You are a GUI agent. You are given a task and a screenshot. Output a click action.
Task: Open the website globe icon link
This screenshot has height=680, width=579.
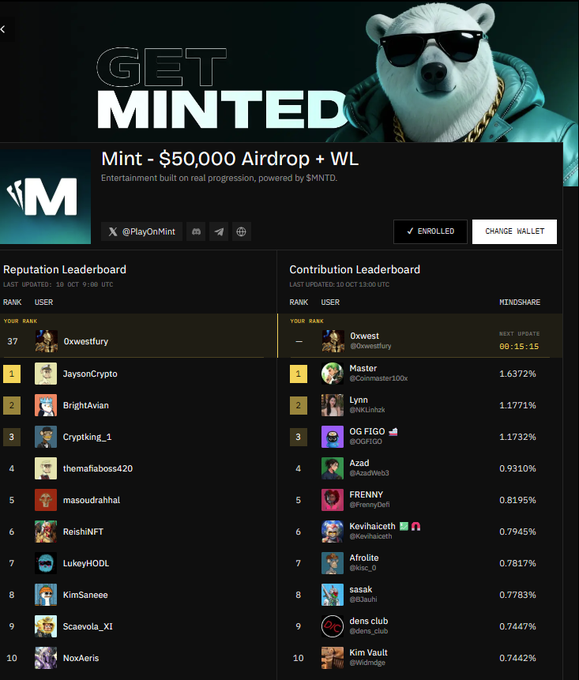[x=241, y=232]
